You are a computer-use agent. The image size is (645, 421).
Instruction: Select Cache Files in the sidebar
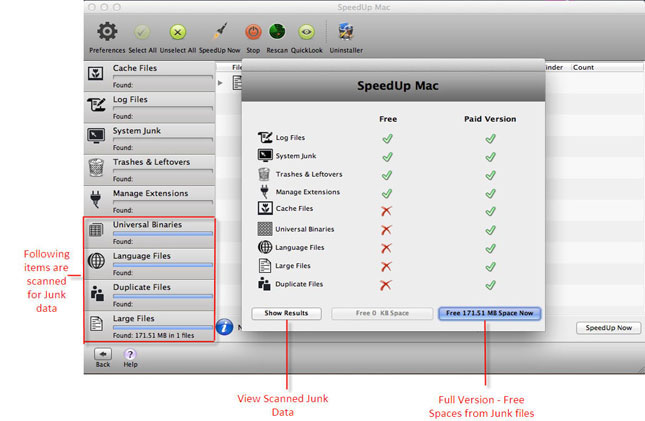(x=150, y=76)
